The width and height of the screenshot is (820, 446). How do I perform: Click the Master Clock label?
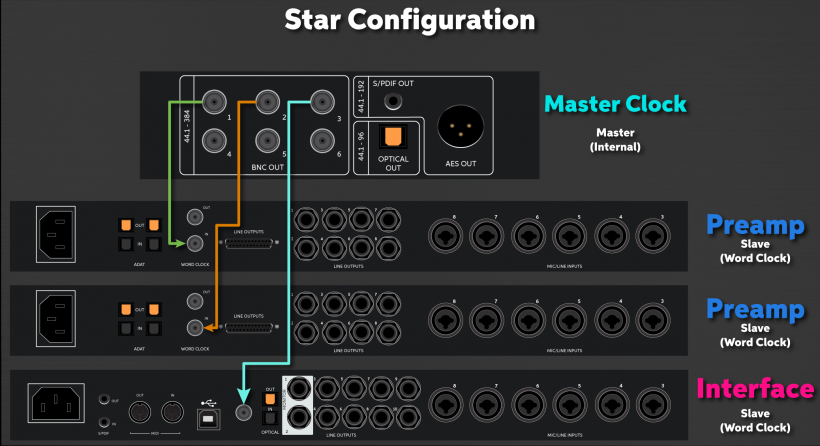(x=615, y=104)
